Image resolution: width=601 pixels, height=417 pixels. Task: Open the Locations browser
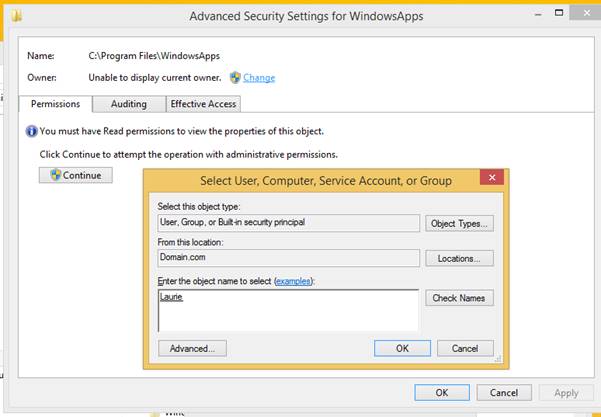pyautogui.click(x=459, y=259)
